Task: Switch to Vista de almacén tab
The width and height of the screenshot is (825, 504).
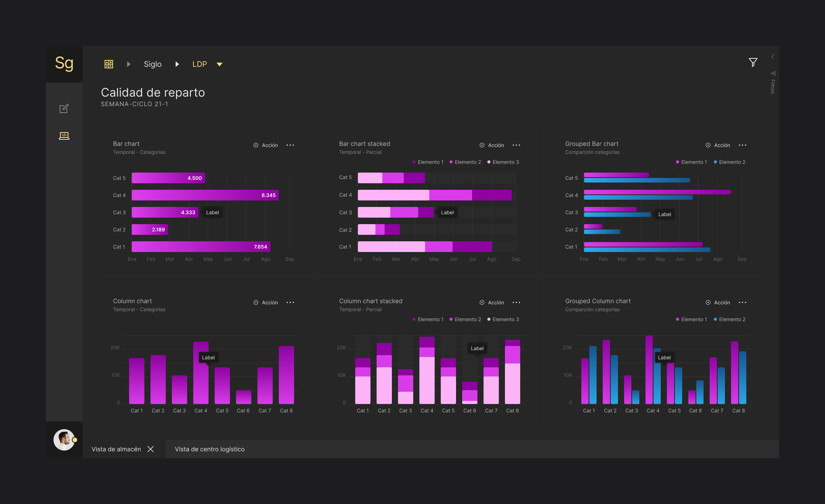Action: tap(116, 449)
